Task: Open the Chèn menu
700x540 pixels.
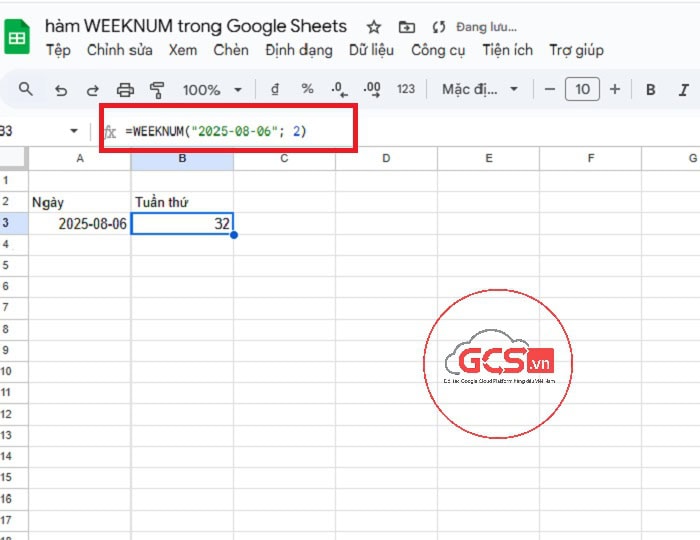Action: [x=231, y=50]
